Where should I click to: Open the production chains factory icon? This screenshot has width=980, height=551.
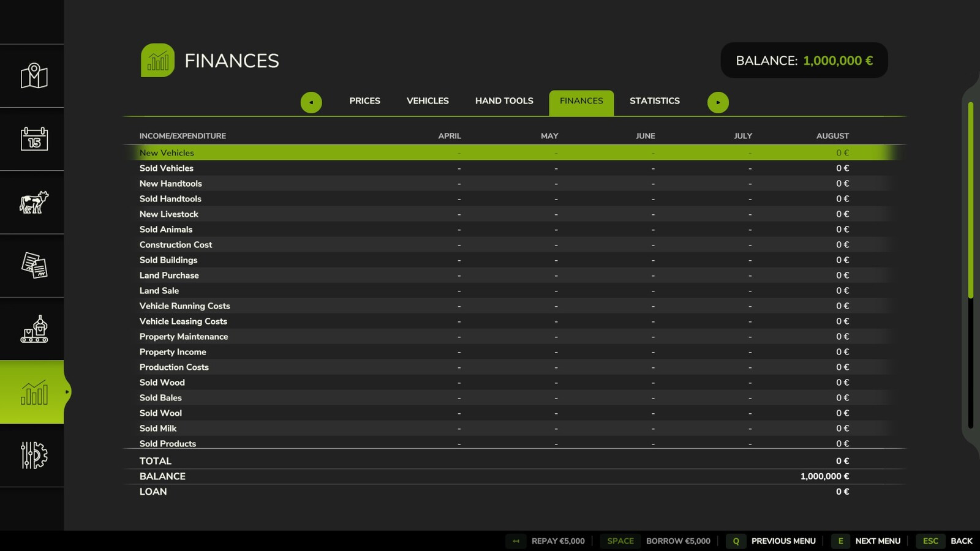pyautogui.click(x=34, y=329)
